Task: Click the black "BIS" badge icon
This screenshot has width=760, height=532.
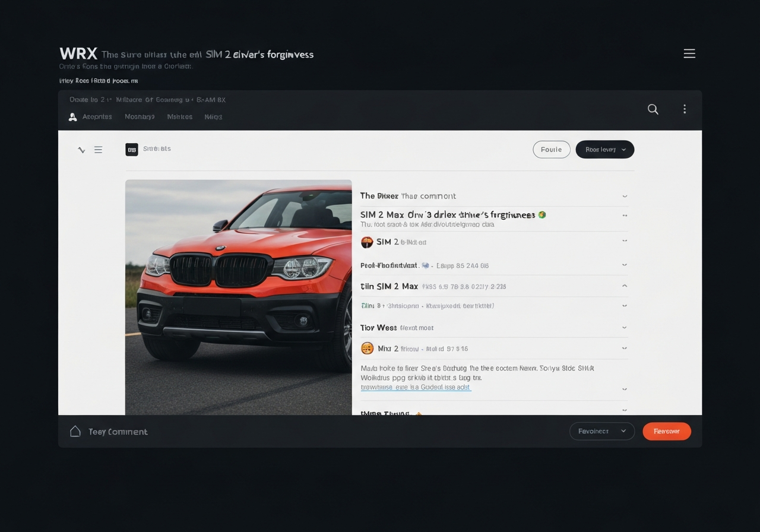Action: click(132, 150)
